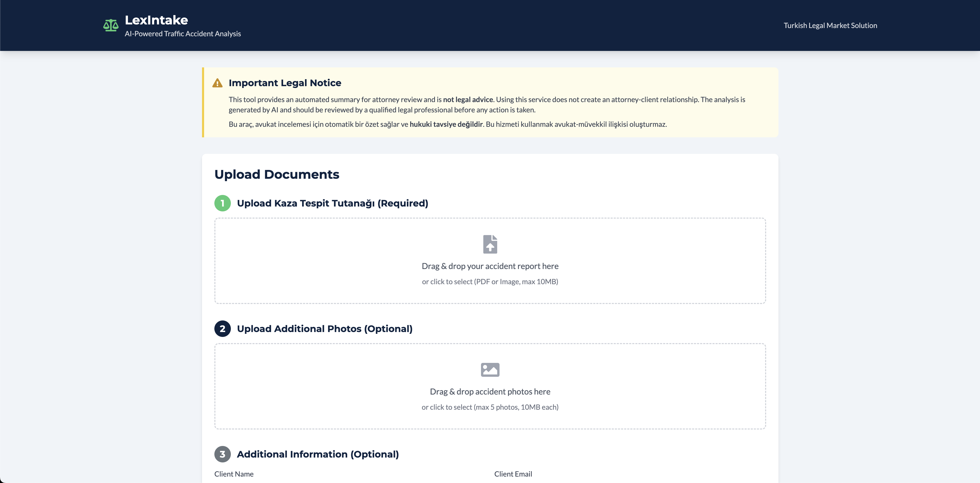Click the LexIntake scales logo icon

coord(111,25)
